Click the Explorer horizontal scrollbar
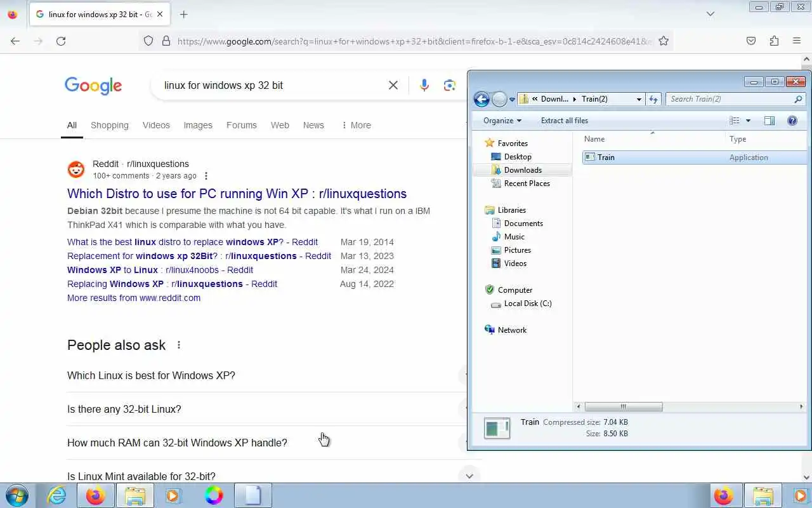Screen dimensions: 812x508 click(x=624, y=406)
